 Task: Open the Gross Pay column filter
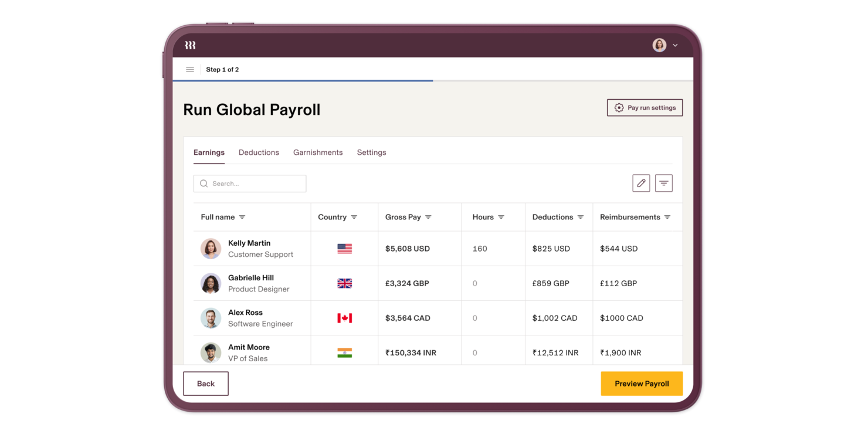click(x=427, y=216)
